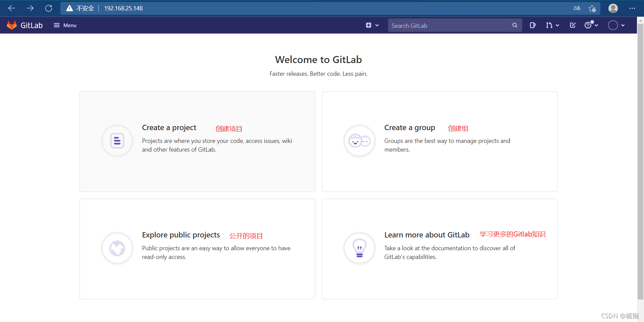Click the not-secure warning triangle icon
This screenshot has height=322, width=644.
coord(69,8)
